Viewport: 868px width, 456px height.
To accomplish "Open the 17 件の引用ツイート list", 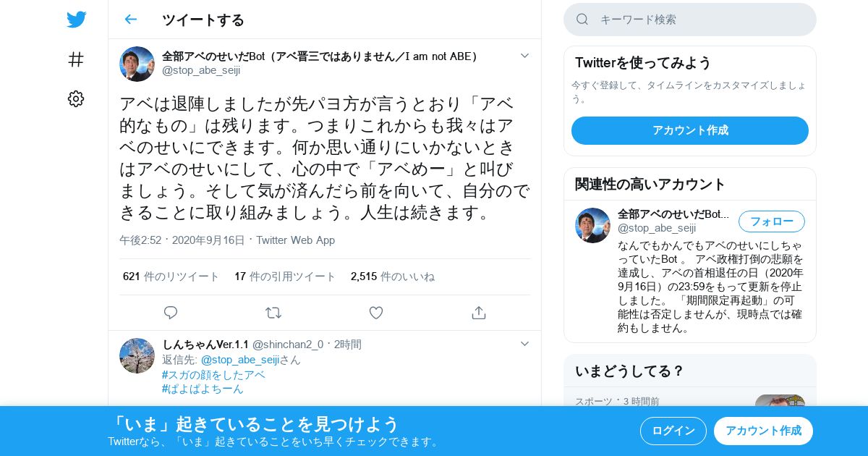I will (x=285, y=276).
